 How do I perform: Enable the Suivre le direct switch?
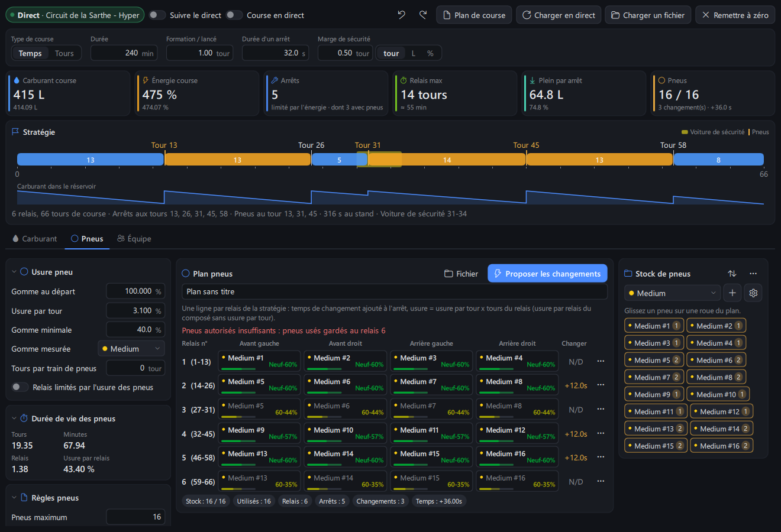157,15
